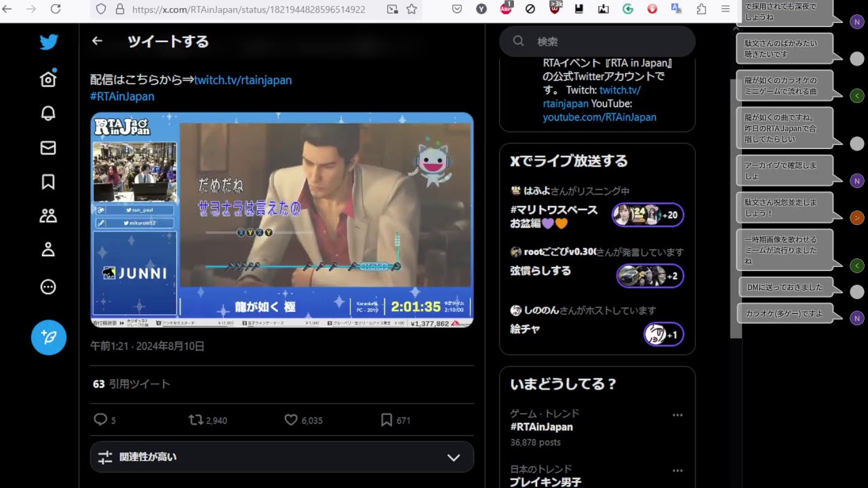The image size is (868, 488).
Task: Open the More circle menu icon
Action: pyautogui.click(x=48, y=287)
